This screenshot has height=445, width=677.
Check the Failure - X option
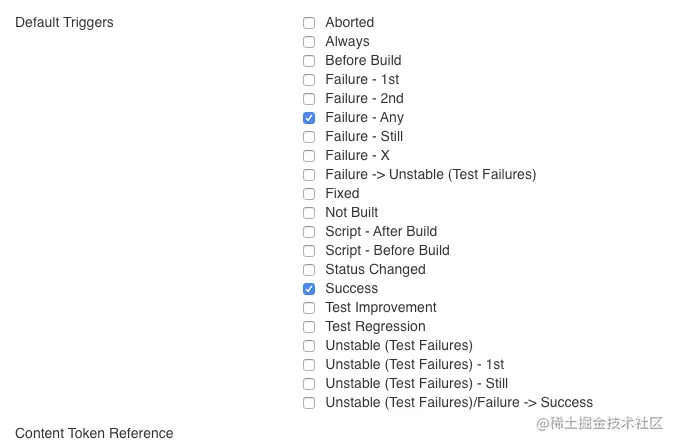click(x=309, y=156)
